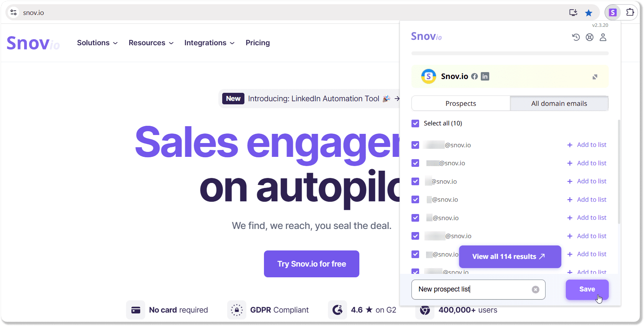The width and height of the screenshot is (644, 326).
Task: Click the Facebook icon beside Snov.io
Action: point(474,76)
